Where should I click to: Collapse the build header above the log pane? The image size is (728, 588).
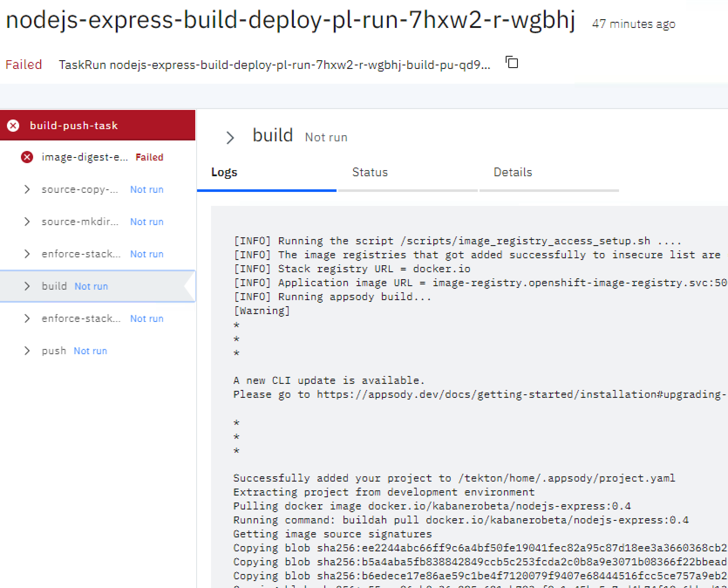tap(230, 137)
